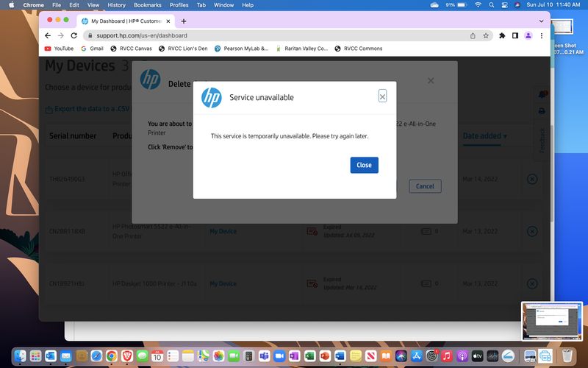Viewport: 588px width, 368px height.
Task: Go back to previous page
Action: point(48,35)
